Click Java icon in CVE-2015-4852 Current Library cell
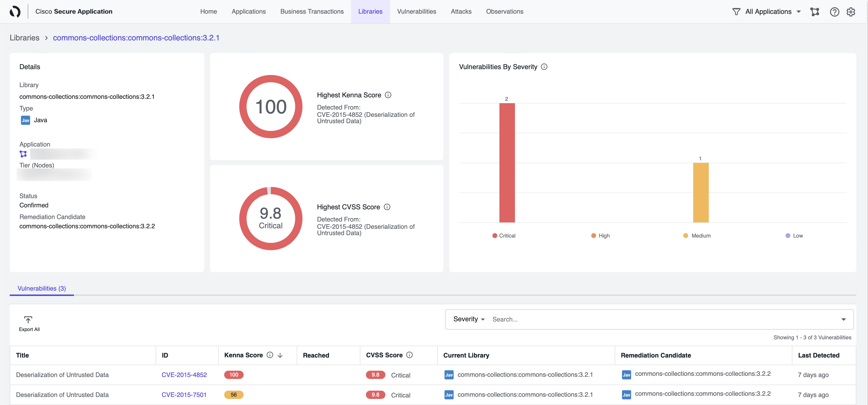This screenshot has width=868, height=405. [x=449, y=375]
